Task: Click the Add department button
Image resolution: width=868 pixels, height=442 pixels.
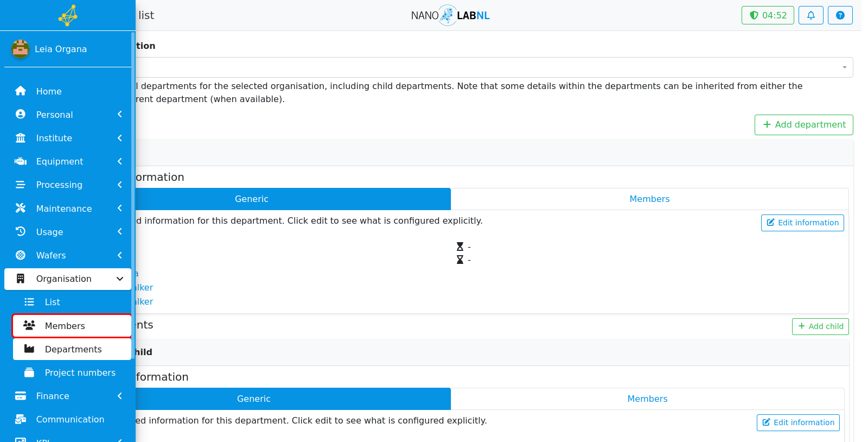Action: point(803,125)
